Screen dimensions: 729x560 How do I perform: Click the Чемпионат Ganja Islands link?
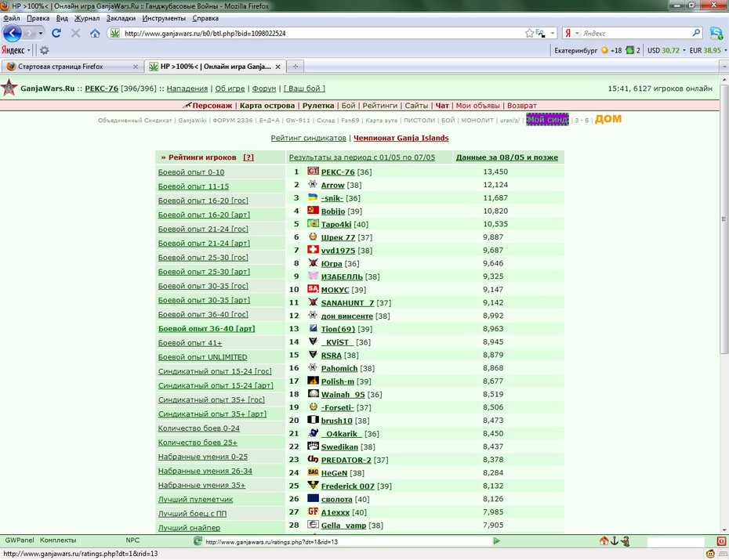(401, 138)
